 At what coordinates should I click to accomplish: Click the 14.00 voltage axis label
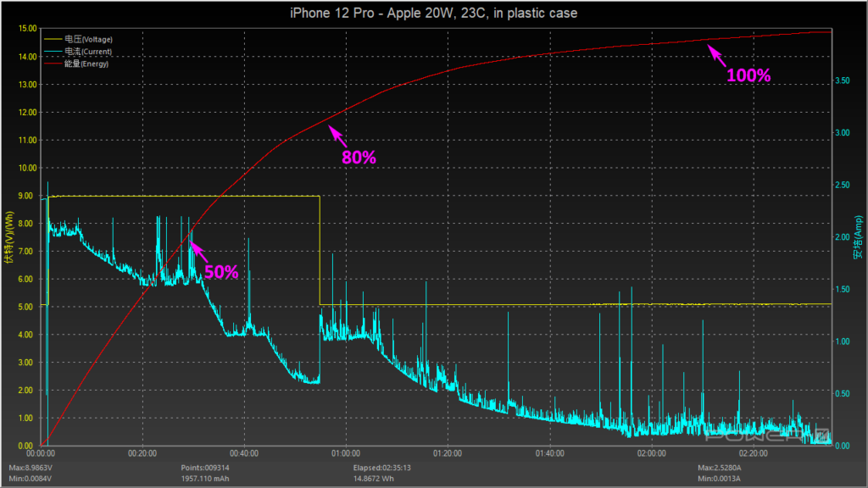point(28,57)
